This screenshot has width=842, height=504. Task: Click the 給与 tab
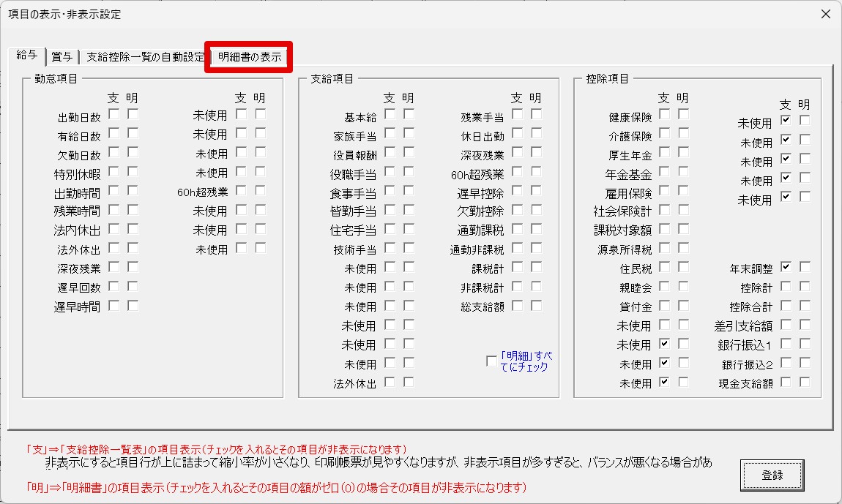tap(27, 56)
